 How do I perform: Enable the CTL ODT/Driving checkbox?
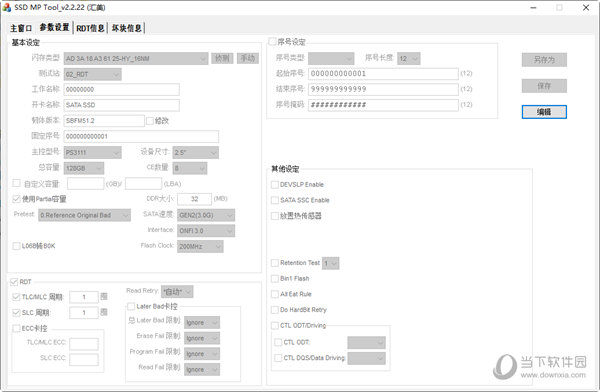pyautogui.click(x=274, y=325)
